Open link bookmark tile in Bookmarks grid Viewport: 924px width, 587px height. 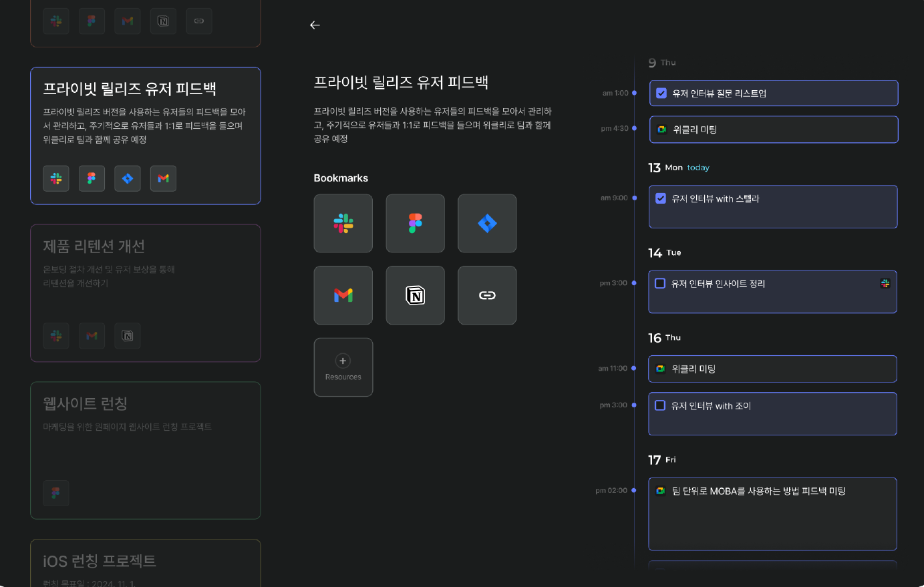pos(487,295)
